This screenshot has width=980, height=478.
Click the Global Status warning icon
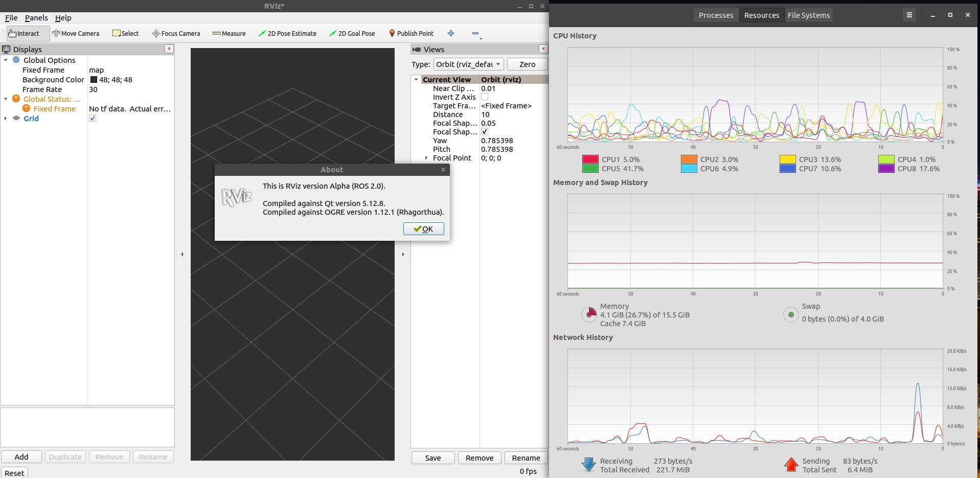click(x=16, y=99)
